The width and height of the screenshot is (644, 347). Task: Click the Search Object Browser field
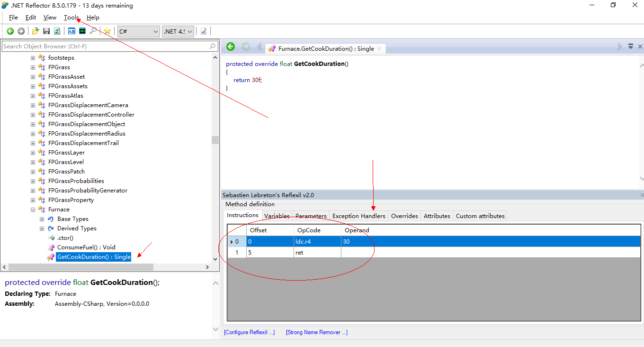(104, 46)
